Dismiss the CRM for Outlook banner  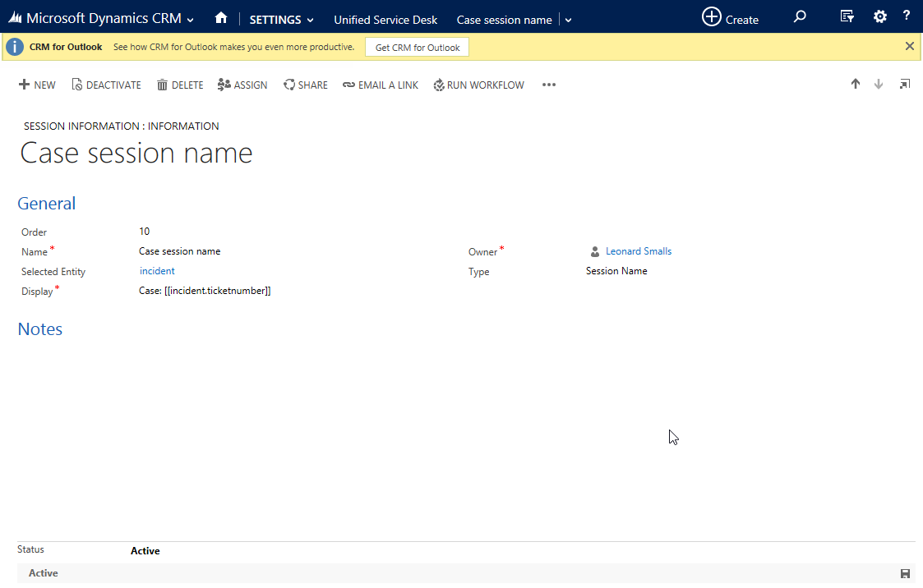910,47
